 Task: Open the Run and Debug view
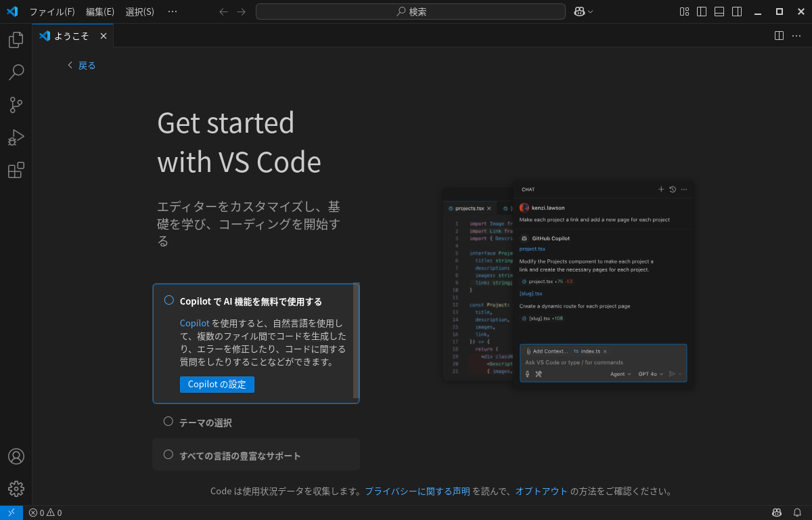(x=16, y=137)
